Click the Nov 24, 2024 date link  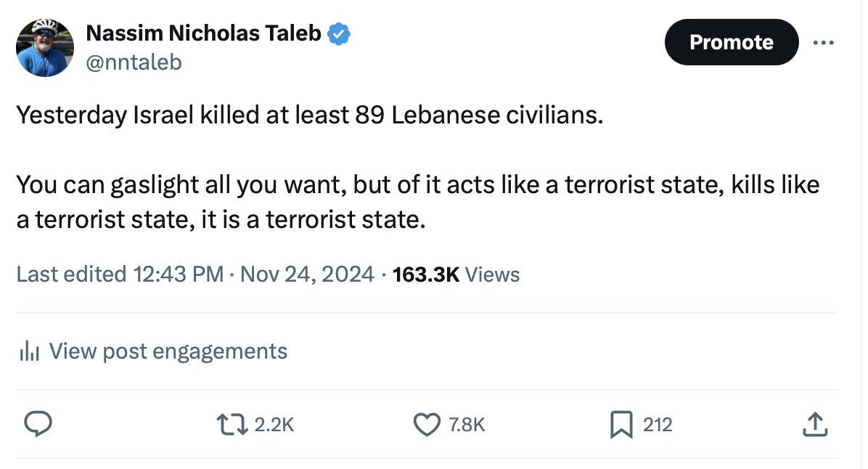(x=307, y=274)
